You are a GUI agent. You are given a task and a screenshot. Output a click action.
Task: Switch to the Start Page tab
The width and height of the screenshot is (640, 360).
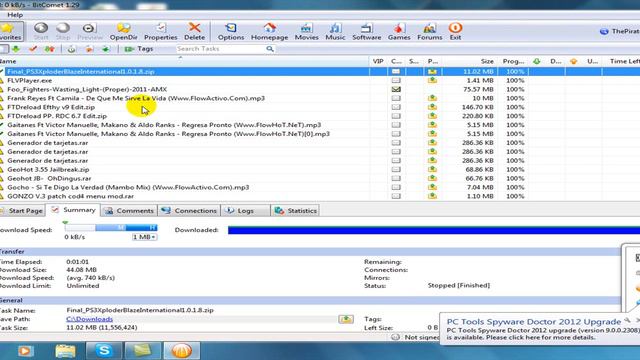22,211
